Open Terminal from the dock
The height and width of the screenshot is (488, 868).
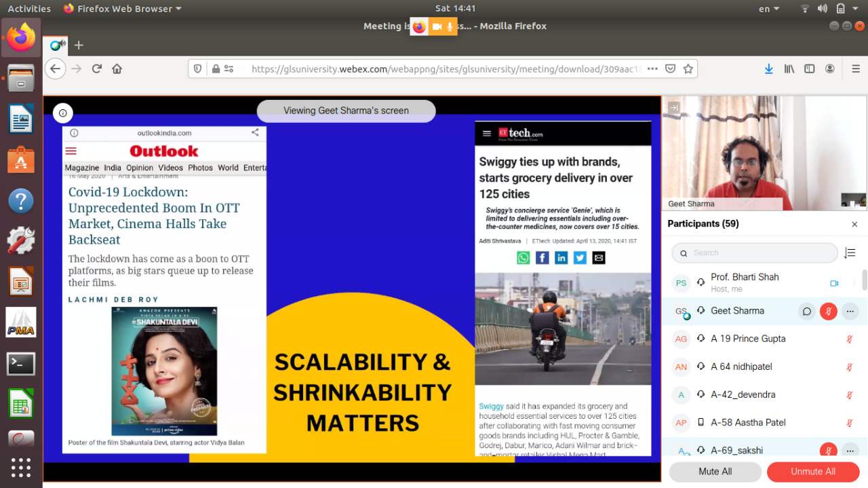(21, 364)
